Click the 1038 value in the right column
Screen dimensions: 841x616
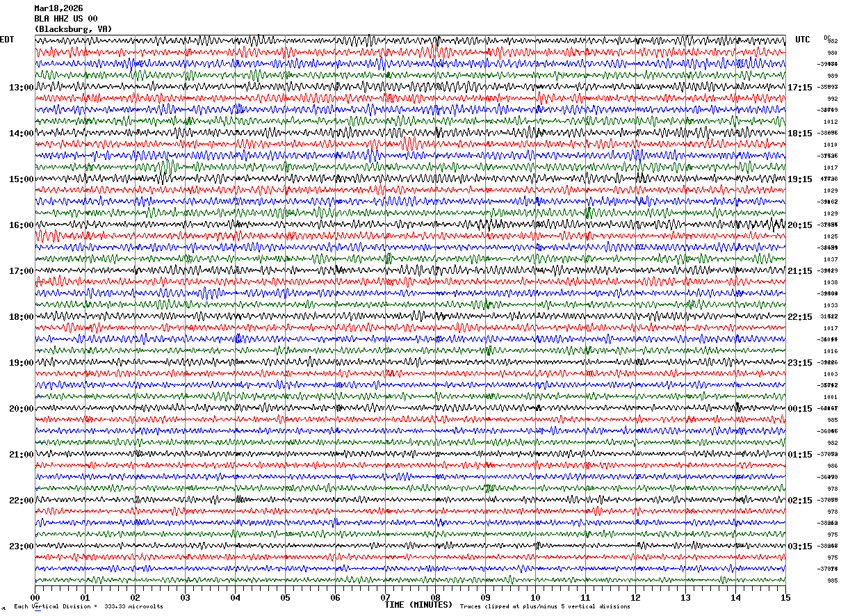(831, 282)
